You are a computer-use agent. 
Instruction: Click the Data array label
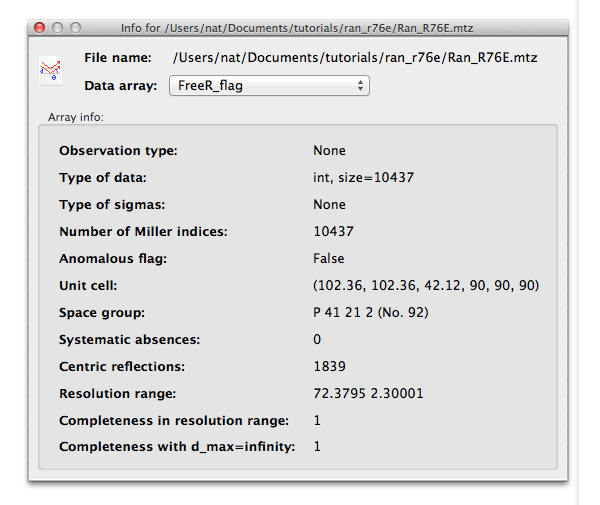pyautogui.click(x=121, y=86)
